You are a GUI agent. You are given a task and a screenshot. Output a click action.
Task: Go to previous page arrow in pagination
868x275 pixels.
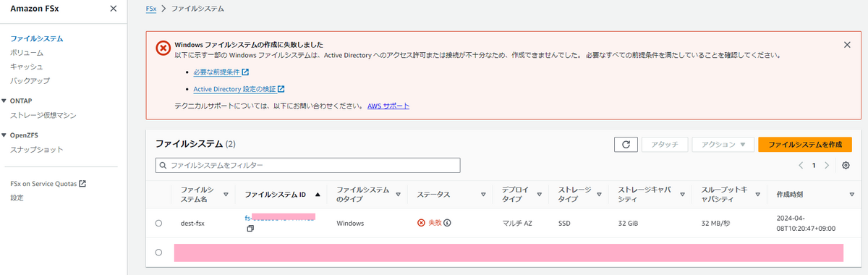tap(801, 166)
